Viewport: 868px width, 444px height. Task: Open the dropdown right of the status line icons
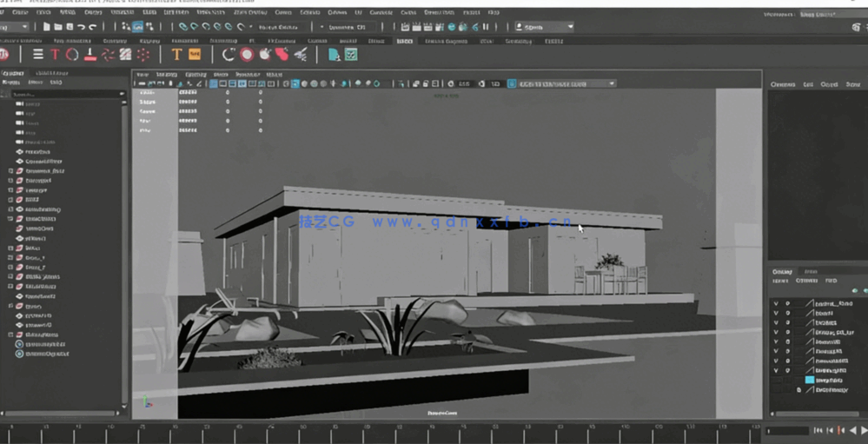pos(570,27)
